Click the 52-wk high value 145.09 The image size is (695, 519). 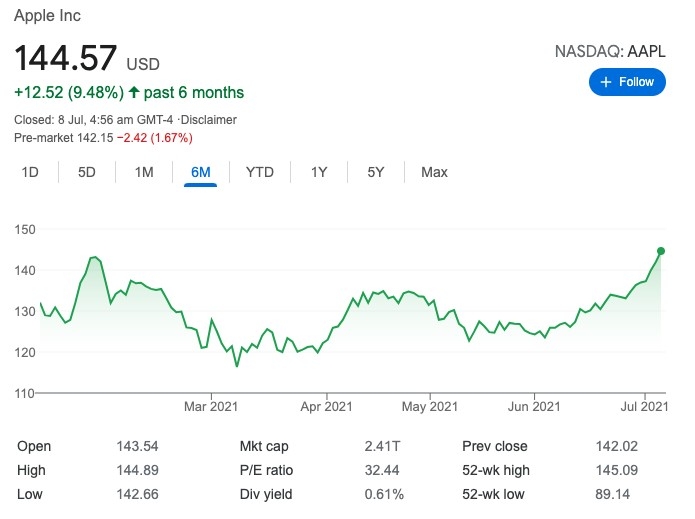pos(617,470)
